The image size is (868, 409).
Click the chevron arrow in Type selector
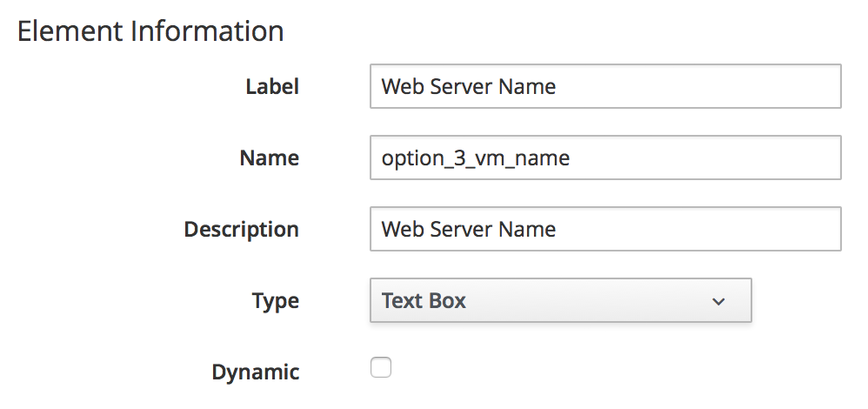tap(718, 302)
